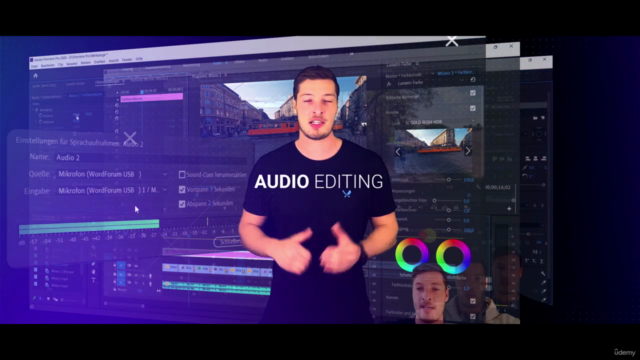Open the Fenster menu
640x360 pixels.
(x=127, y=60)
